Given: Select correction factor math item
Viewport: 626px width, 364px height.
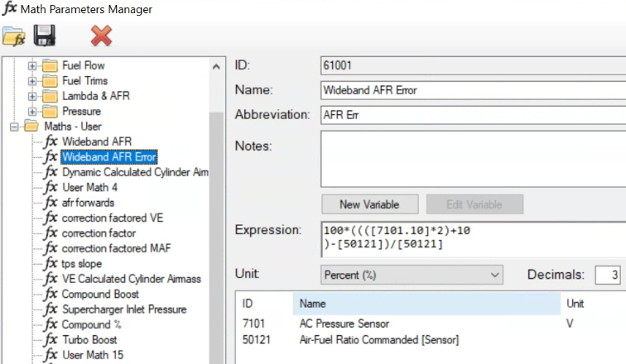Looking at the screenshot, I should (99, 233).
